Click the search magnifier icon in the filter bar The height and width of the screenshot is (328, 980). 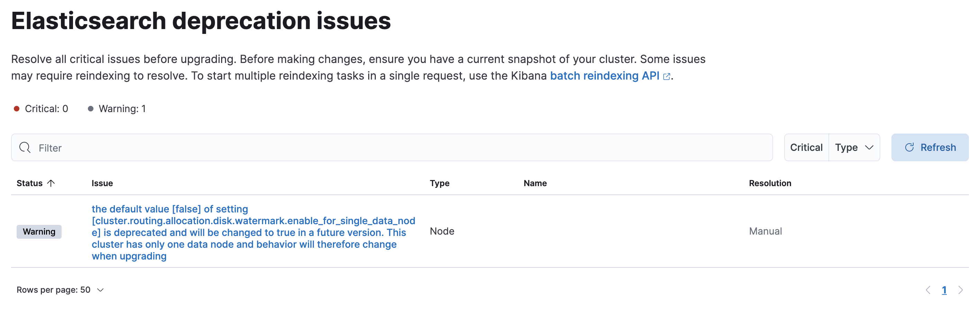(25, 148)
